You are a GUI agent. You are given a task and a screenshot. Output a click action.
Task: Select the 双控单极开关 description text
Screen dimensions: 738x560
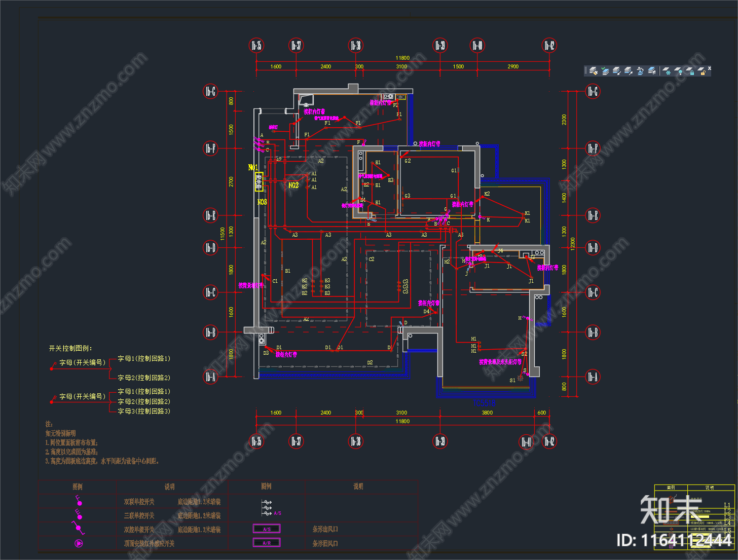[139, 529]
